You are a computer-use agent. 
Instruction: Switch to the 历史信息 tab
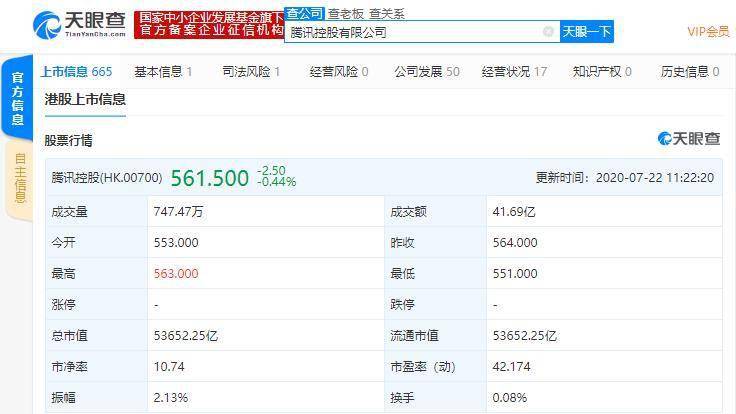coord(690,71)
